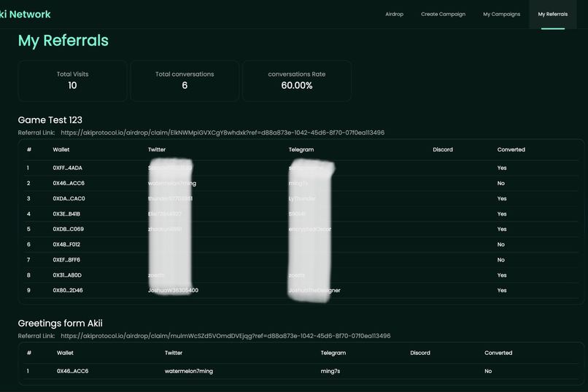The image size is (588, 392).
Task: Click Wallet column header in Game Test table
Action: (61, 149)
